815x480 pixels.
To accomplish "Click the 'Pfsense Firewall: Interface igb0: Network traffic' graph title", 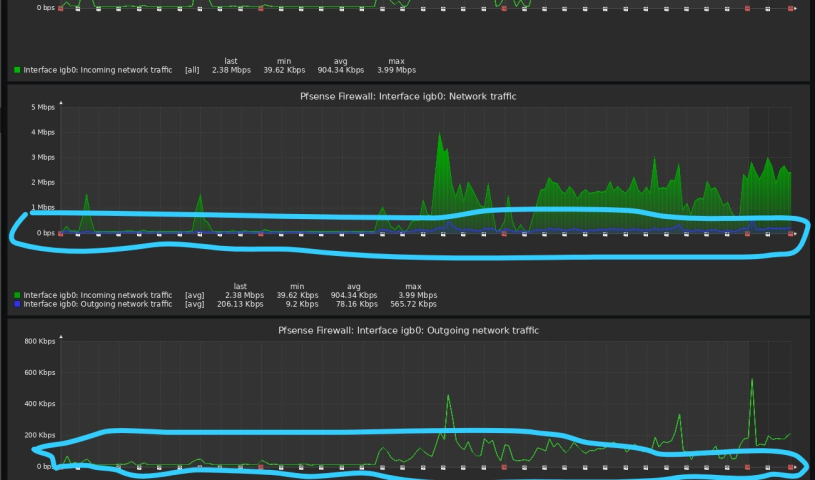I will tap(408, 96).
